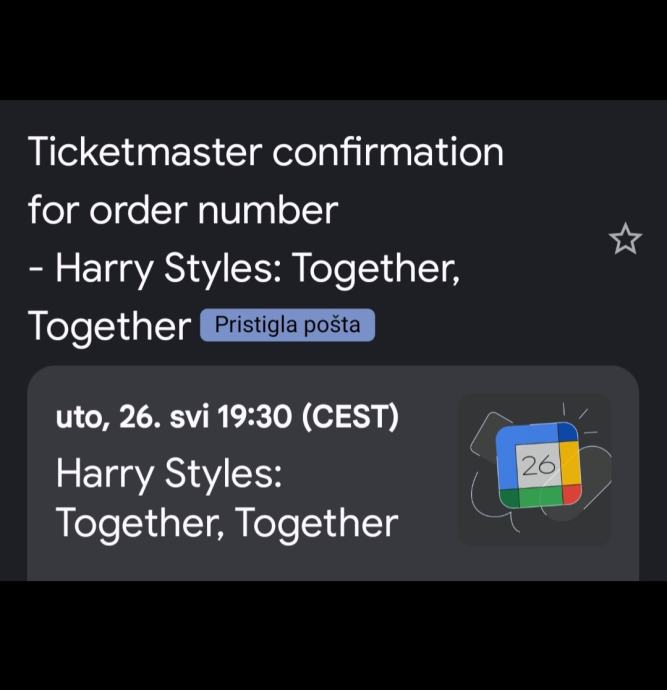
Task: Tap the Ticketmaster confirmation subject line
Action: coord(265,153)
